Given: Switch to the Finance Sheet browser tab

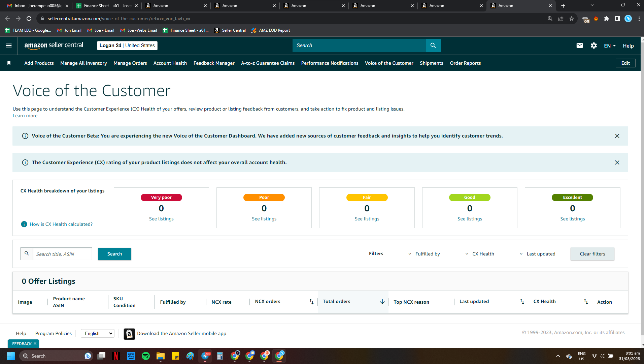Looking at the screenshot, I should pyautogui.click(x=107, y=6).
